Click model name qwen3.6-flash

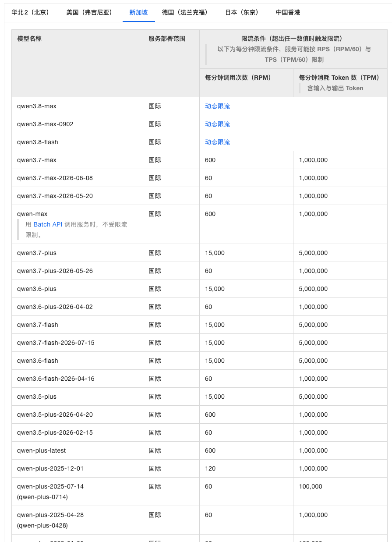(38, 361)
